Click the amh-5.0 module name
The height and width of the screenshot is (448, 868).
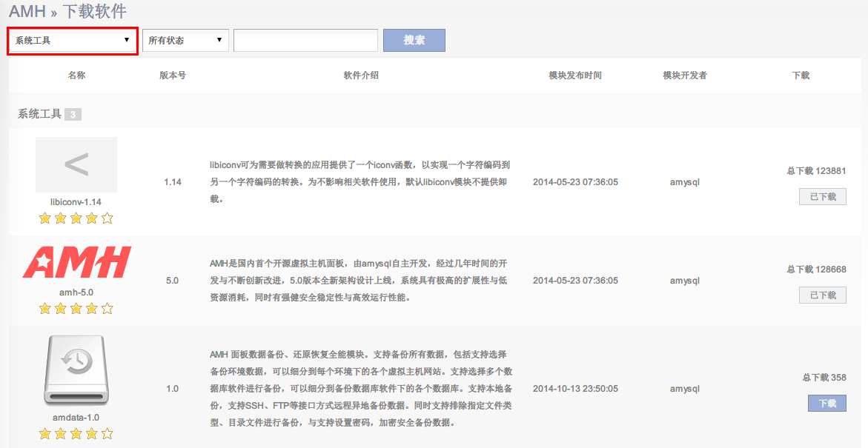click(x=76, y=292)
